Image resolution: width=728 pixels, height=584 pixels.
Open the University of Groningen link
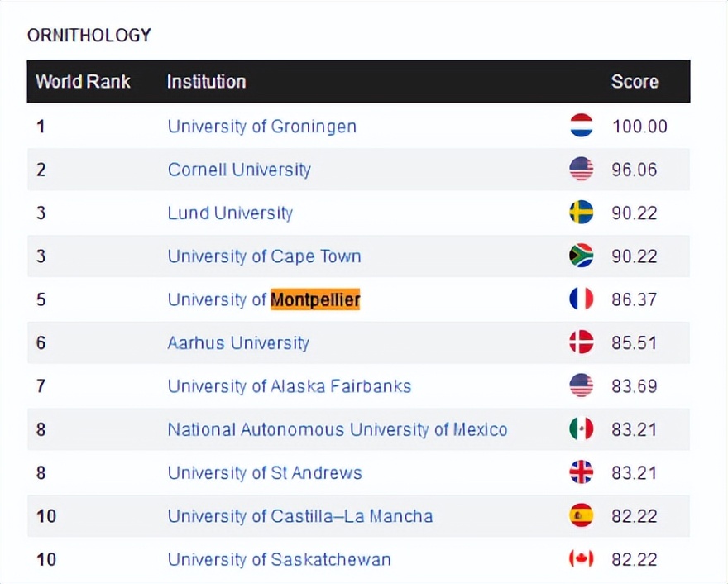261,127
